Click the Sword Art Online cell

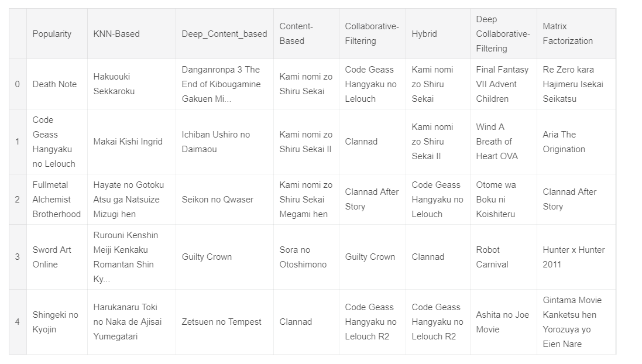coord(52,257)
